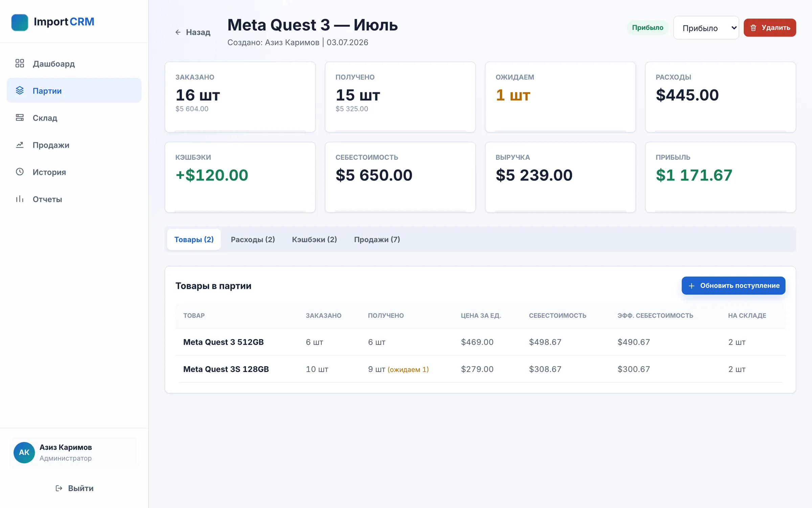
Task: Click the Партии layers icon
Action: tap(20, 90)
